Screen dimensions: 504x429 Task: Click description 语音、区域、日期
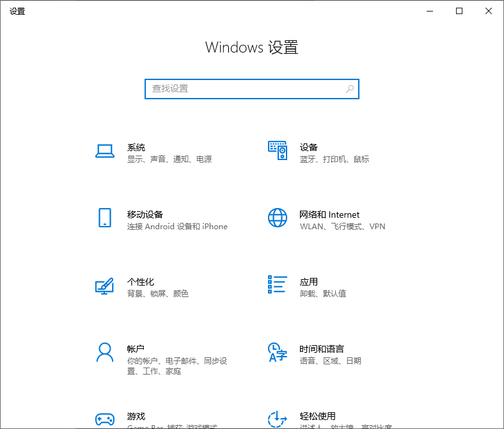pyautogui.click(x=331, y=360)
